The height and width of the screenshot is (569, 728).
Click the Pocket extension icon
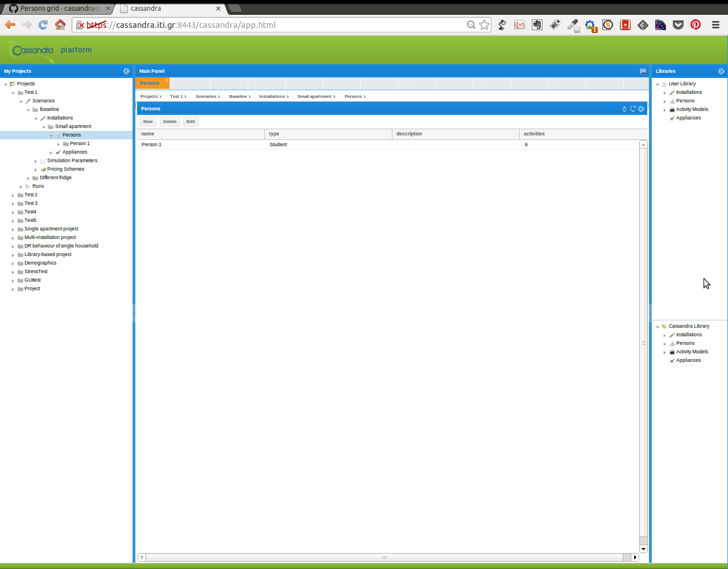coord(678,24)
